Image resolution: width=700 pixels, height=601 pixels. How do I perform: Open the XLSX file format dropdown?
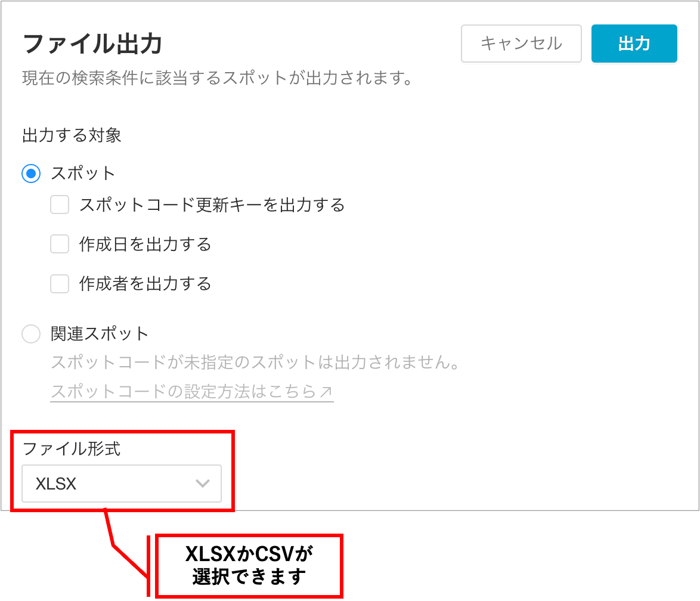point(122,483)
